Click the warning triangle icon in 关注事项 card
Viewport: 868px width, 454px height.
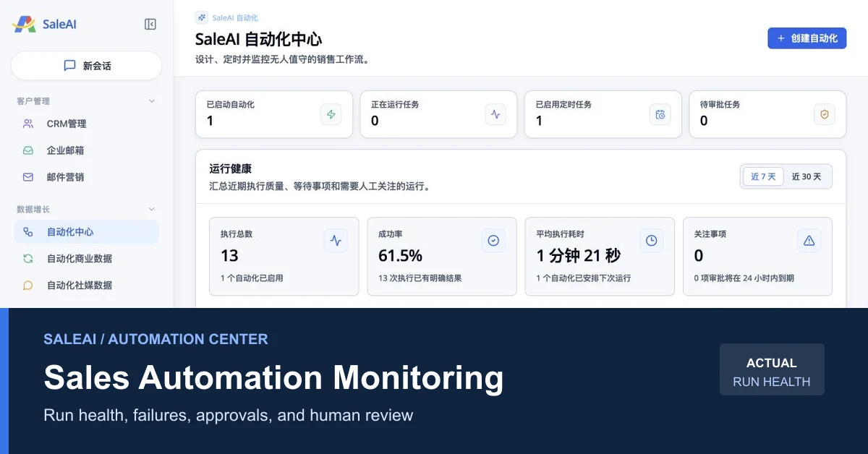coord(809,241)
